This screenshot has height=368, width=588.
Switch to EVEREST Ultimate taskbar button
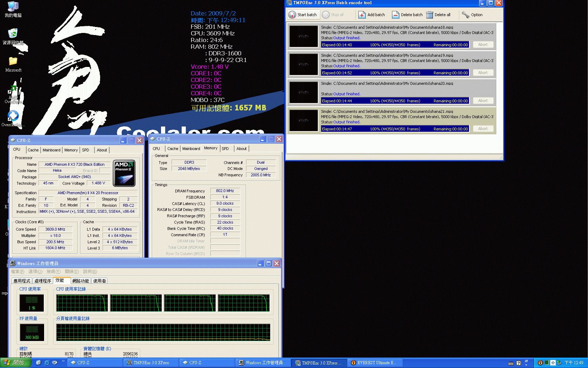click(x=375, y=363)
